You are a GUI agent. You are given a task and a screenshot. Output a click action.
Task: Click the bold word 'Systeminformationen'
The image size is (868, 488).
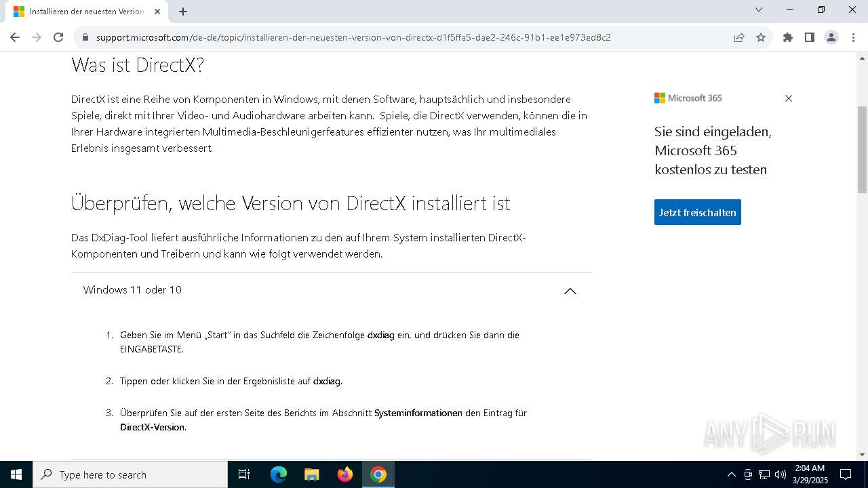point(418,413)
